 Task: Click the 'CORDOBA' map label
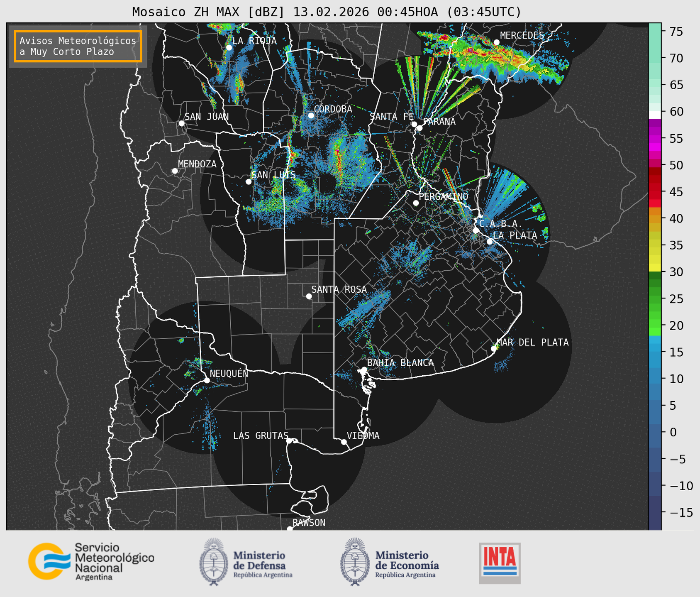click(x=333, y=109)
